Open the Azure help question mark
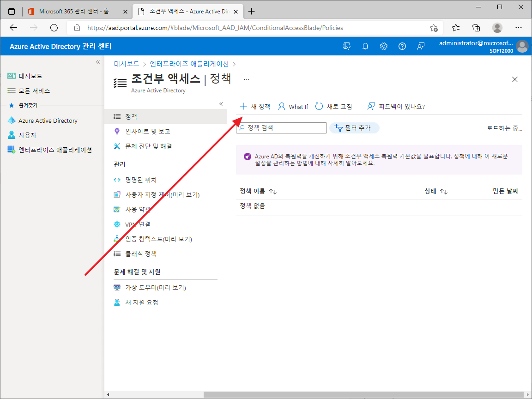The height and width of the screenshot is (399, 532). (x=402, y=46)
